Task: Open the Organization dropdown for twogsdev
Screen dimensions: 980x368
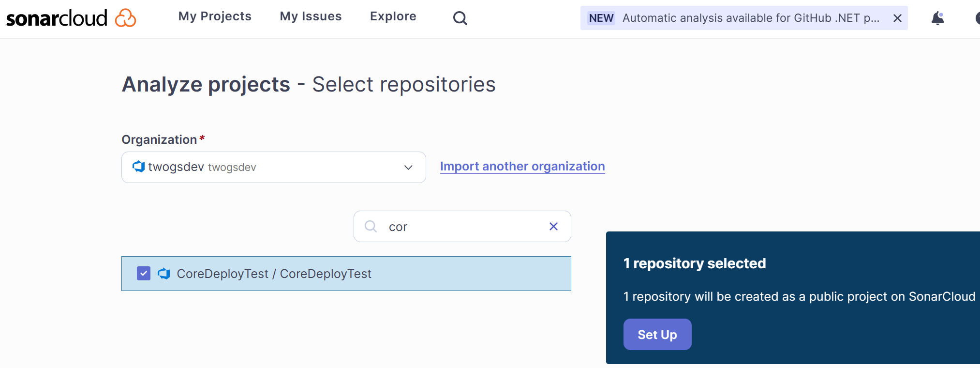Action: (x=273, y=168)
